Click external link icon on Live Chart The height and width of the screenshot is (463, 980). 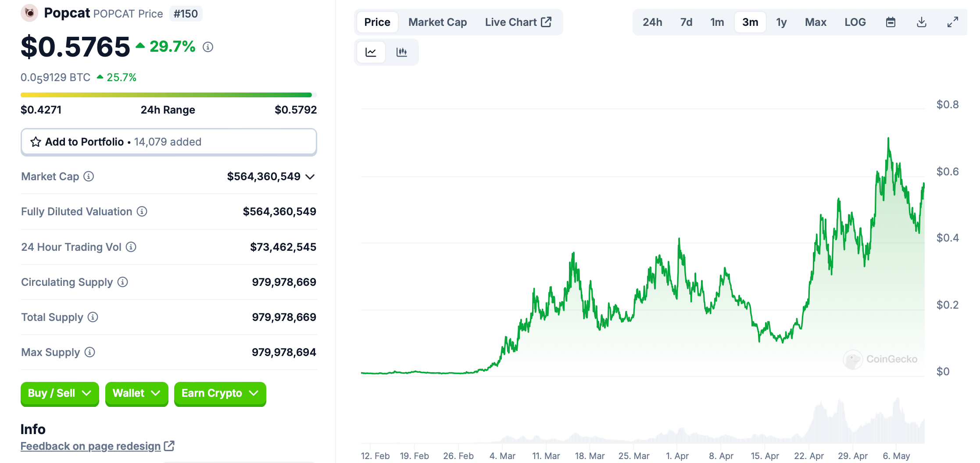point(546,22)
